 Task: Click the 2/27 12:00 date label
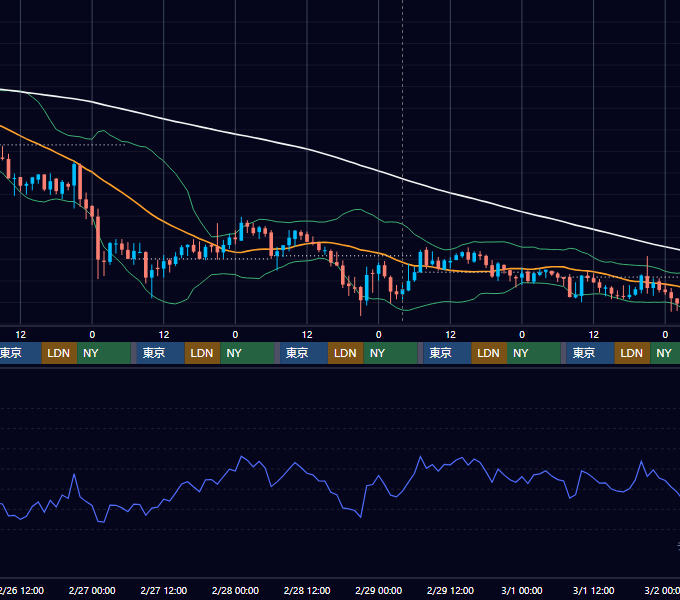[x=163, y=590]
